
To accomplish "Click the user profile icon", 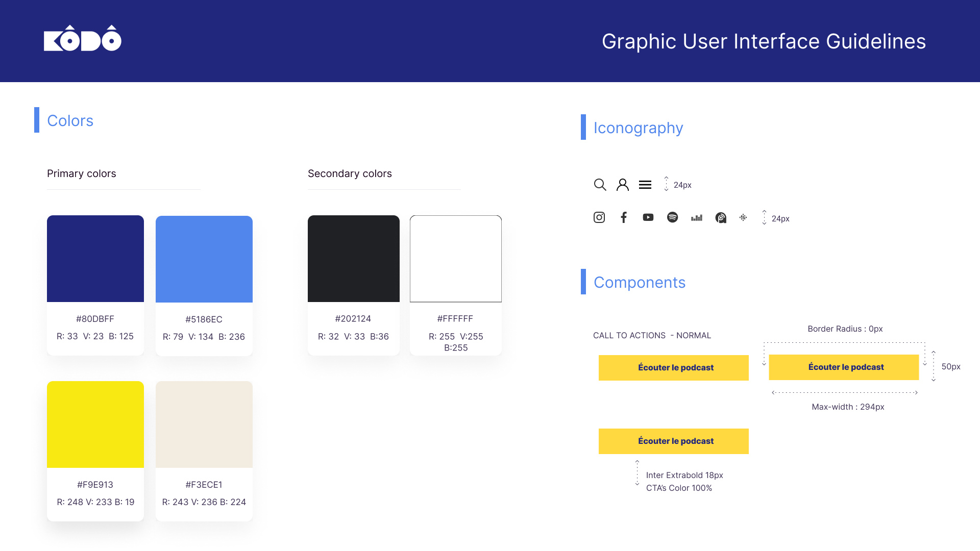I will (622, 185).
